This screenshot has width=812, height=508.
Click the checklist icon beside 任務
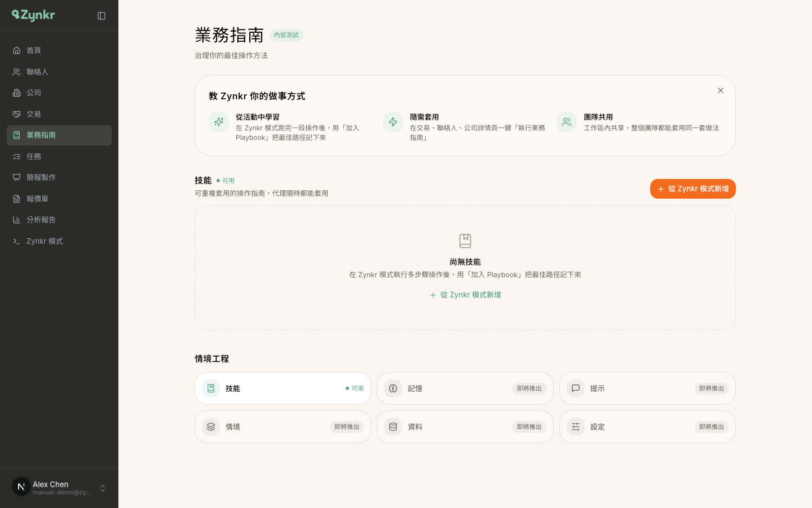(x=17, y=156)
